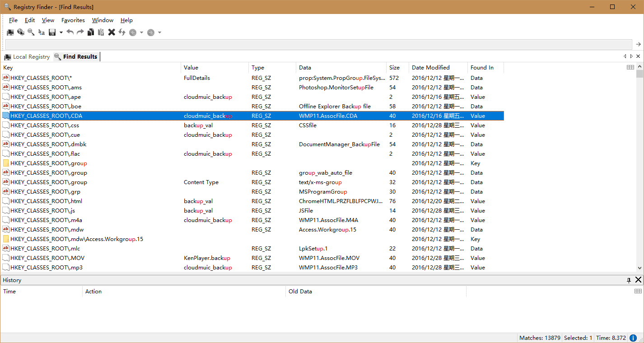Click the arrow at address bar end
This screenshot has height=343, width=644.
point(638,44)
